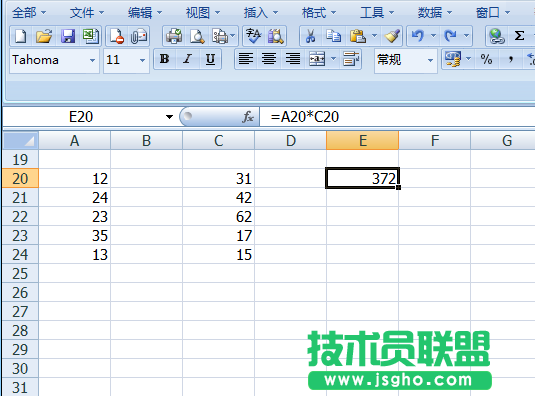Click the Undo arrow icon

pos(418,36)
